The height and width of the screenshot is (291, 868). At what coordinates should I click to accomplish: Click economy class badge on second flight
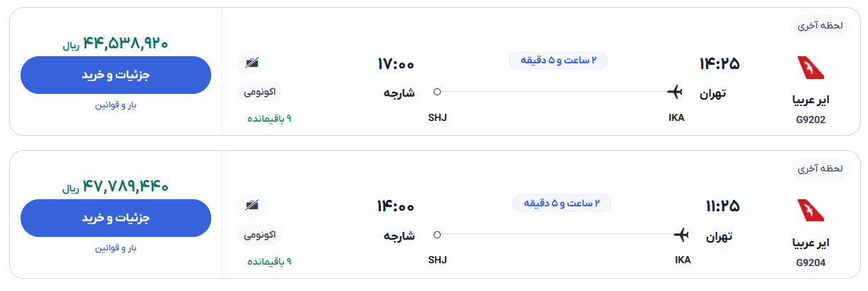259,234
